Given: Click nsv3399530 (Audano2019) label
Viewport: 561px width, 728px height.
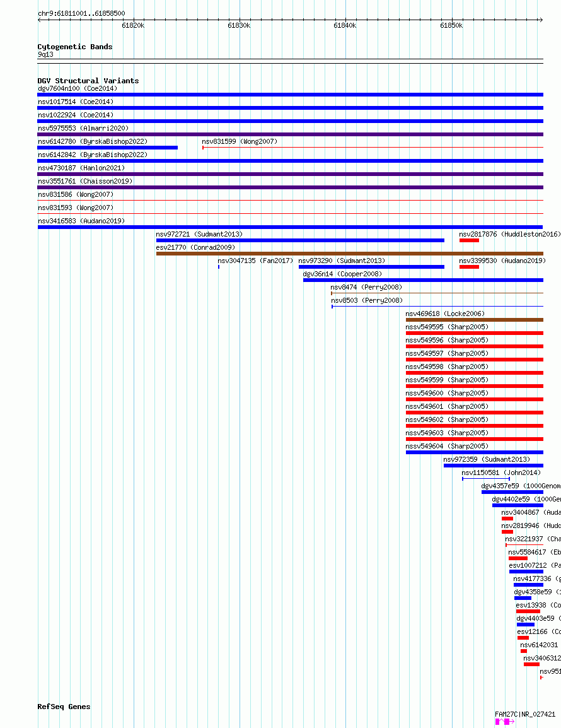Looking at the screenshot, I should click(502, 261).
